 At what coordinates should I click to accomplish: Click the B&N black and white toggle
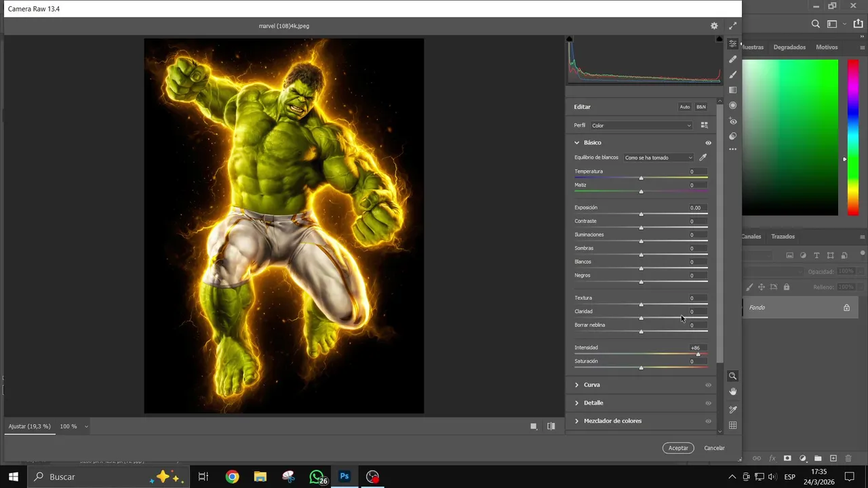[x=701, y=107]
